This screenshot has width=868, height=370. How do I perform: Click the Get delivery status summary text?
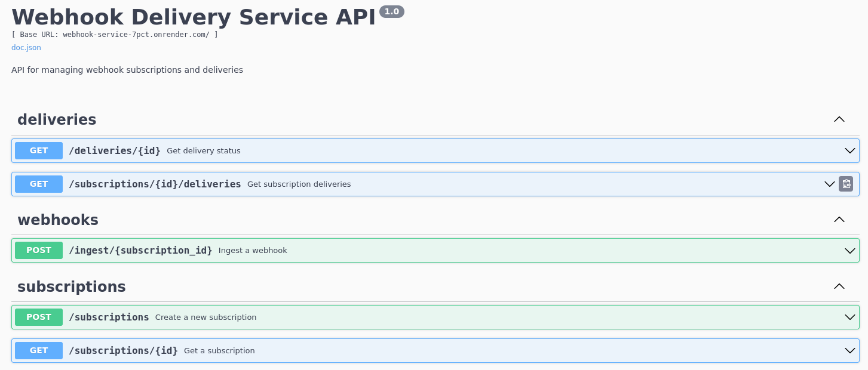point(204,150)
